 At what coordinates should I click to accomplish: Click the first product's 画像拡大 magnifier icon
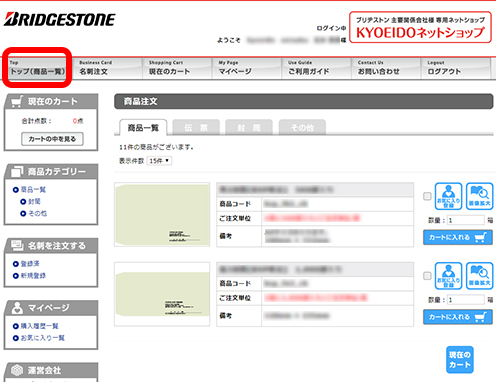[479, 196]
